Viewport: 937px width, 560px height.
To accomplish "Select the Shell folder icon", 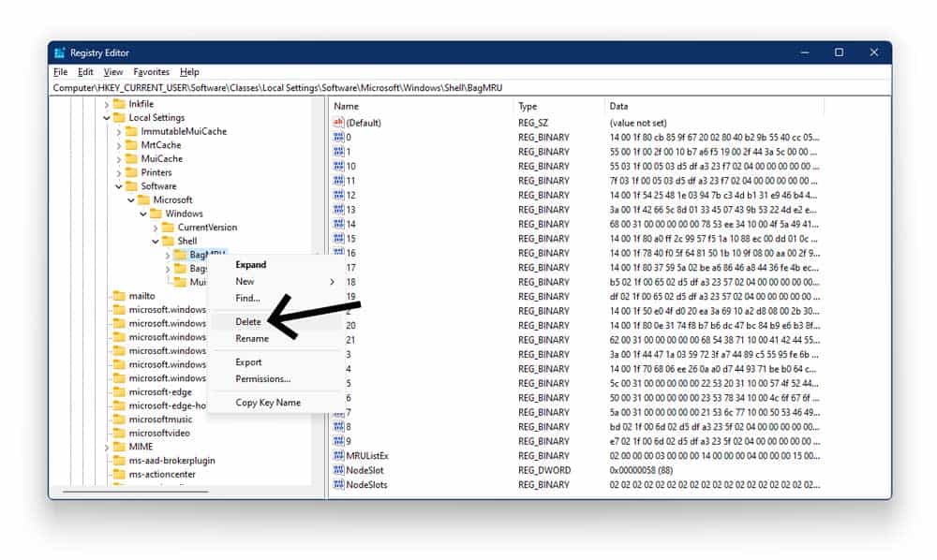I will (x=168, y=242).
